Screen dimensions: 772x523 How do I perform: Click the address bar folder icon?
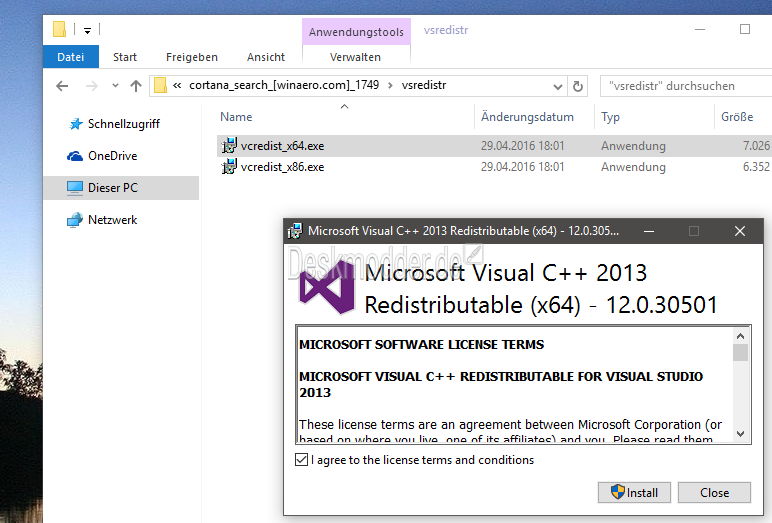161,85
